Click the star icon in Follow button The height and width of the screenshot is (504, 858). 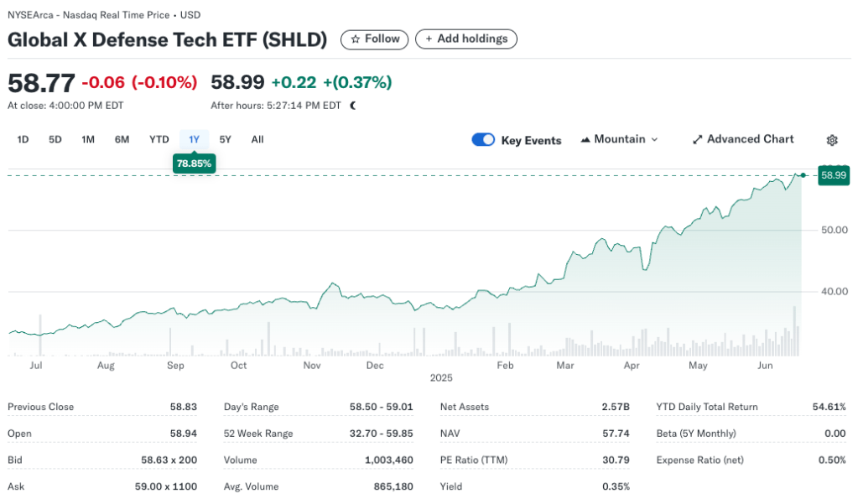[x=356, y=39]
